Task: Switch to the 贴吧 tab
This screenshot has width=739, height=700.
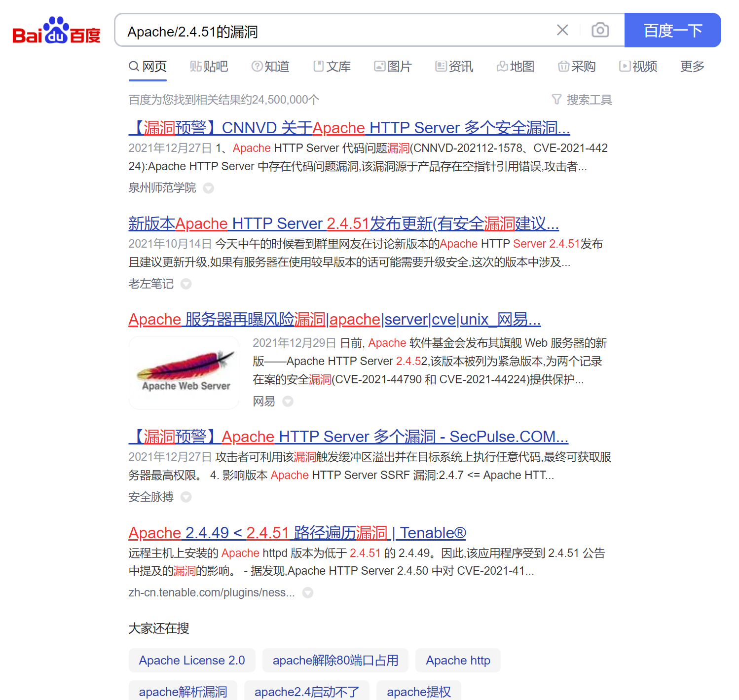Action: [x=209, y=67]
